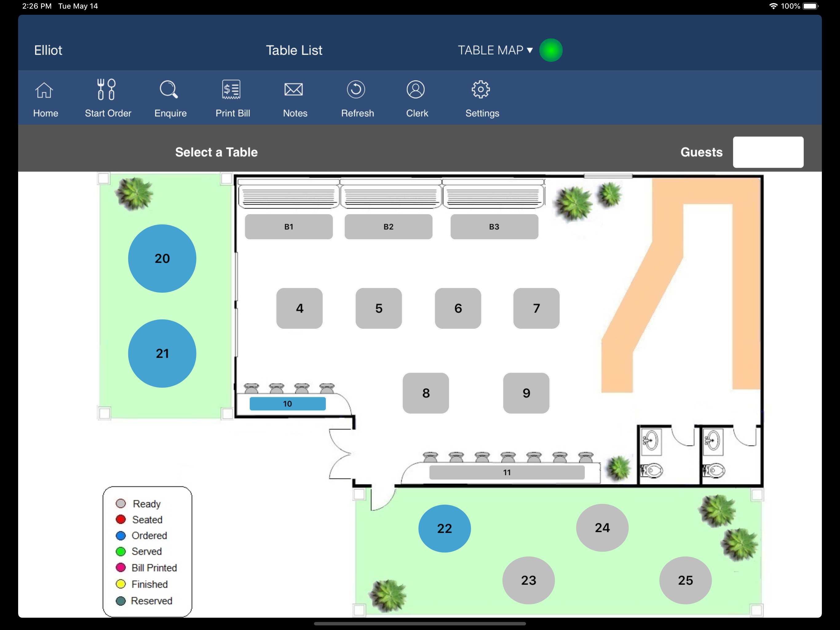This screenshot has width=840, height=630.
Task: Click the Served green legend swatch
Action: pyautogui.click(x=121, y=551)
